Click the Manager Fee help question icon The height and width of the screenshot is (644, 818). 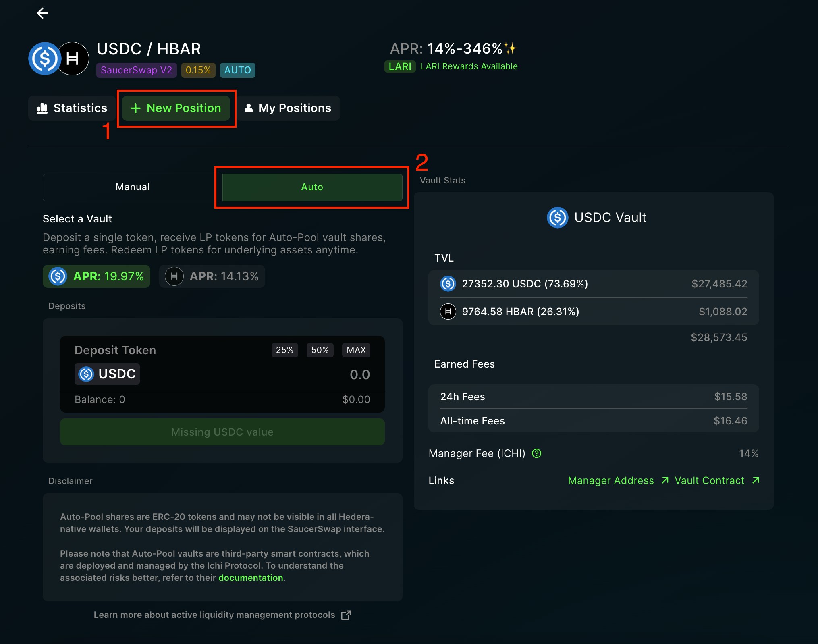[536, 453]
